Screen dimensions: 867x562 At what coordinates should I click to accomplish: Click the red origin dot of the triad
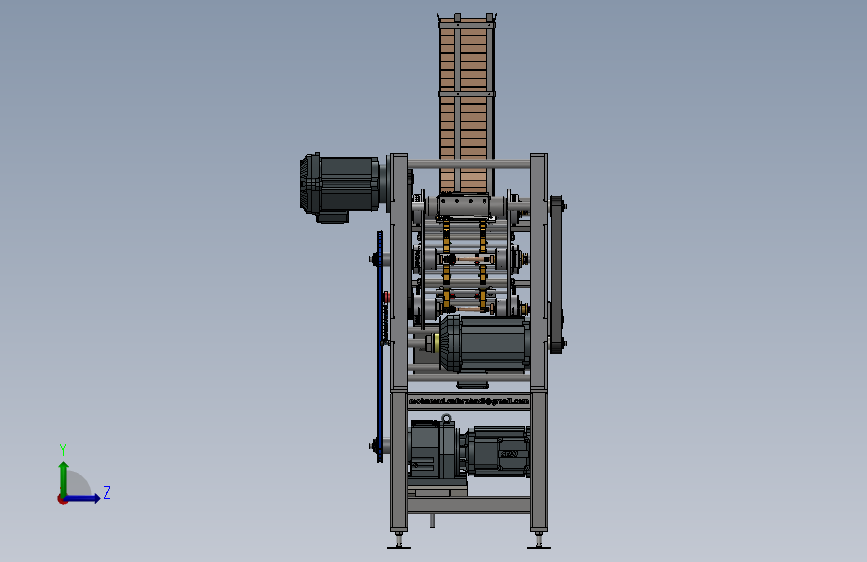coord(62,499)
